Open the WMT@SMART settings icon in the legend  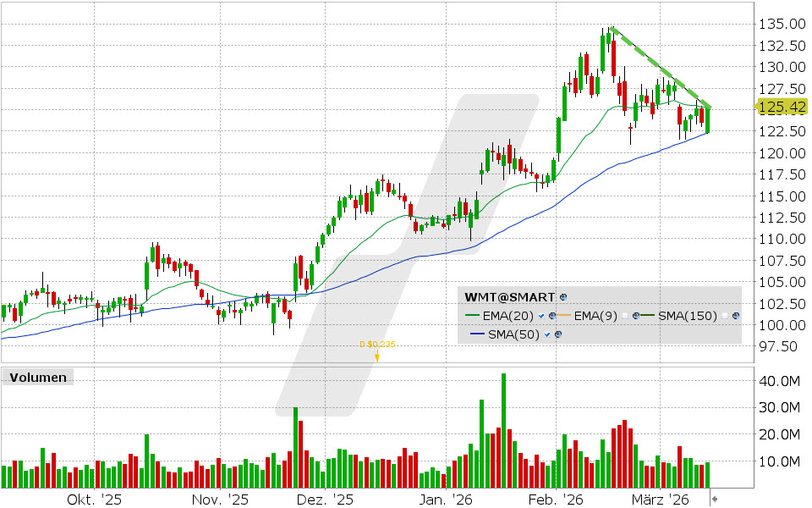563,296
